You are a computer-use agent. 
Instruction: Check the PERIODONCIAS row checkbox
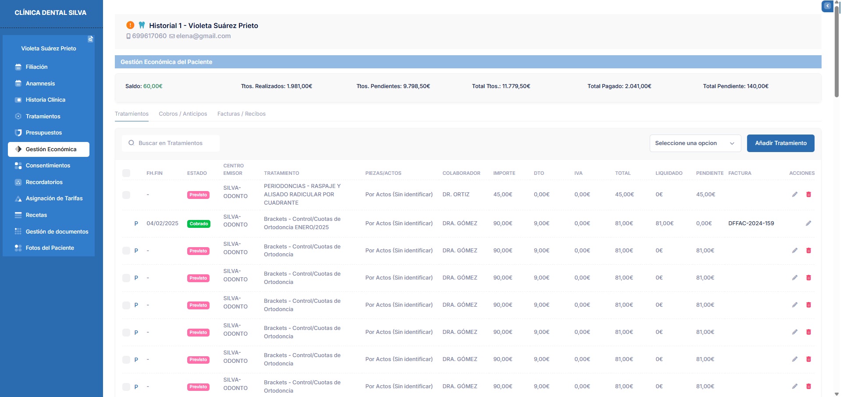[x=126, y=195]
